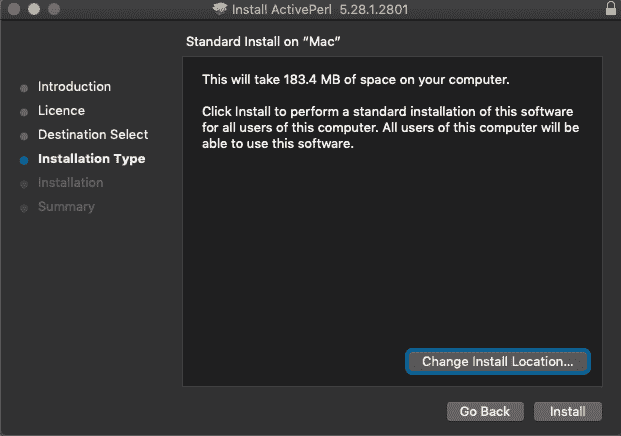Start installation with the Install button
The height and width of the screenshot is (436, 621).
coord(568,412)
